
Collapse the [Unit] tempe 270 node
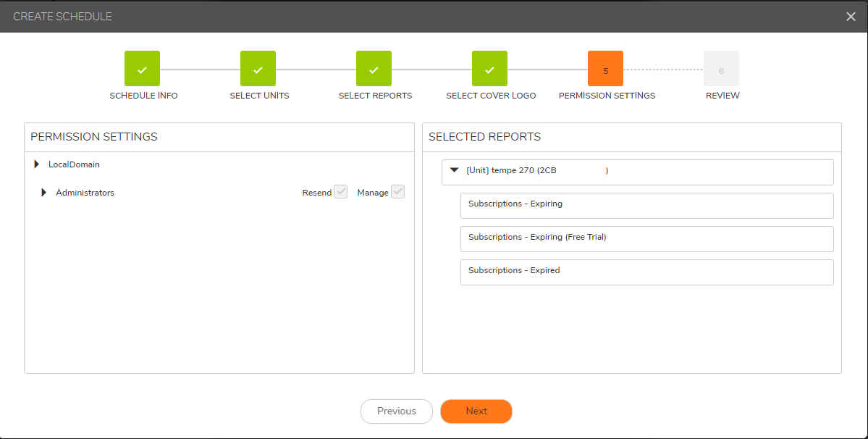pyautogui.click(x=454, y=171)
